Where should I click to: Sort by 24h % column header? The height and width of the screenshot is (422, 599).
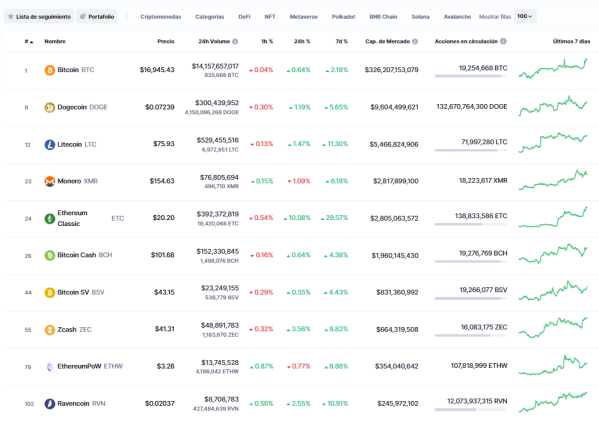click(302, 41)
